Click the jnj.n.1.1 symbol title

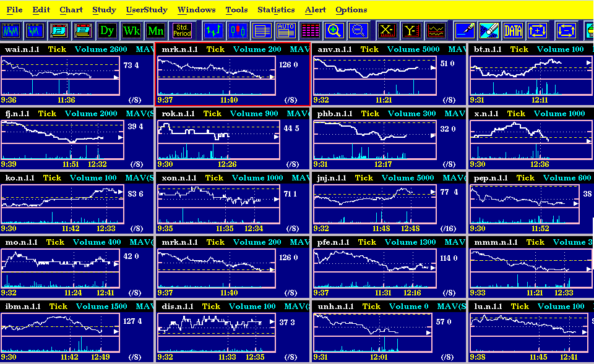point(332,178)
